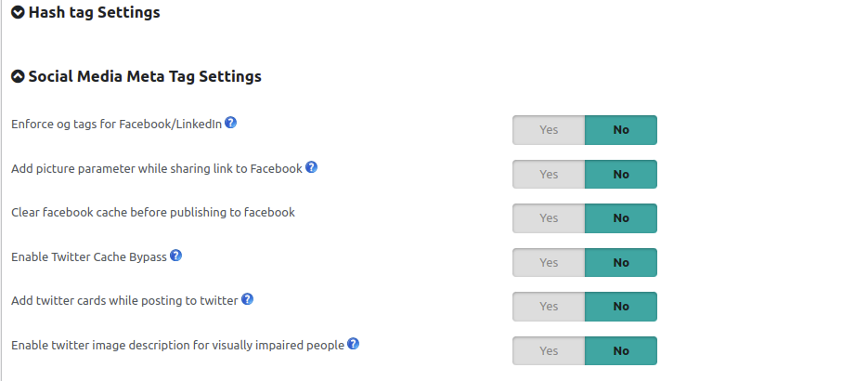Choose Yes for Clear facebook cache

(549, 218)
